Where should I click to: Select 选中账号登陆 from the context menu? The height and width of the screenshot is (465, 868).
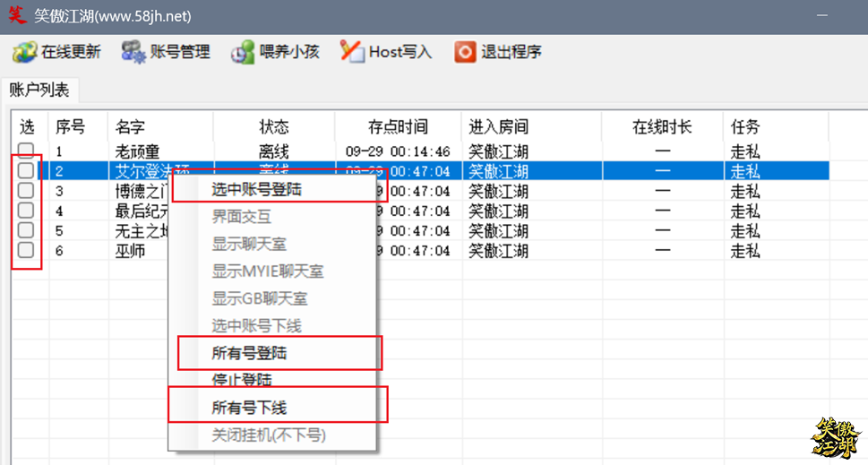coord(256,189)
